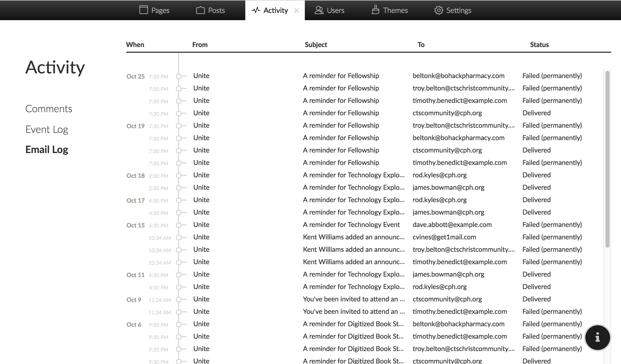Image resolution: width=621 pixels, height=364 pixels.
Task: Click the Users person icon
Action: click(x=319, y=10)
